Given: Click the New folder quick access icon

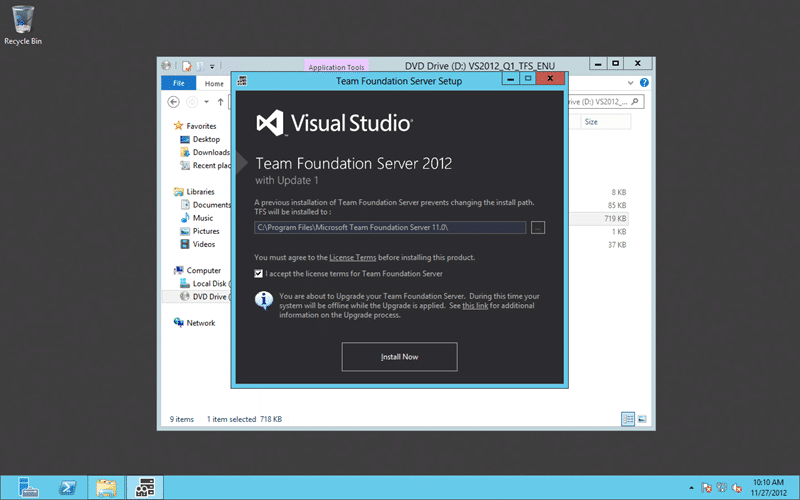Looking at the screenshot, I should pyautogui.click(x=200, y=66).
